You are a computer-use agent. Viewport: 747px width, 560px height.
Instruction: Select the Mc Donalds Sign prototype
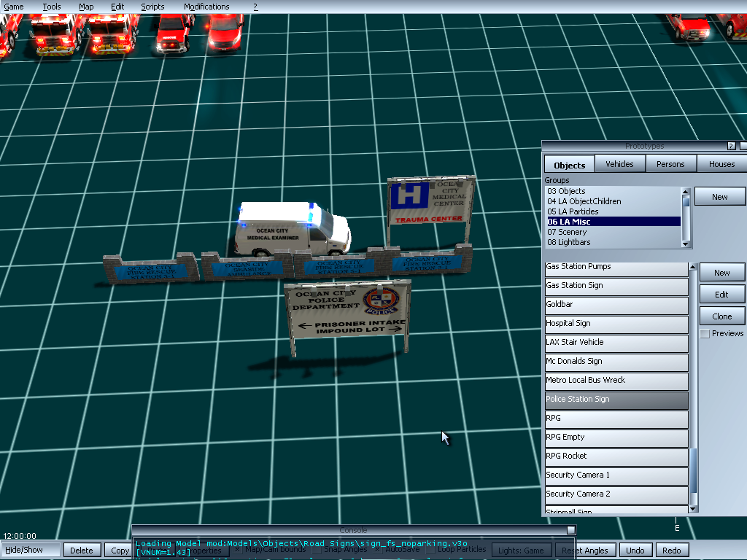(x=616, y=363)
